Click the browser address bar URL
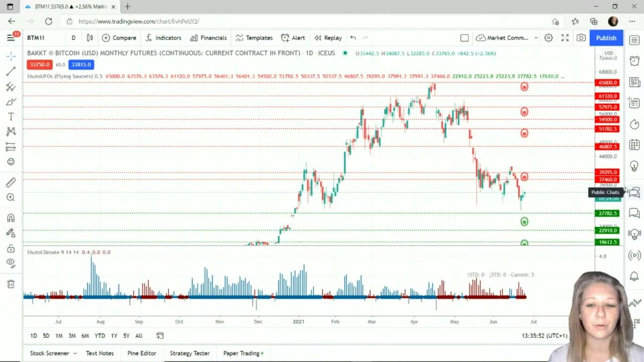 [138, 21]
